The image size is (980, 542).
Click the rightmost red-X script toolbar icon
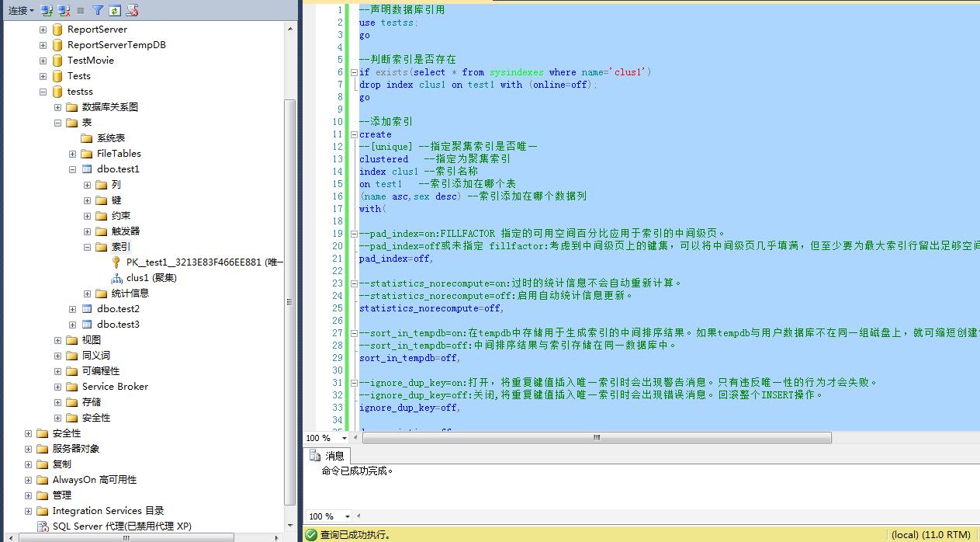133,11
